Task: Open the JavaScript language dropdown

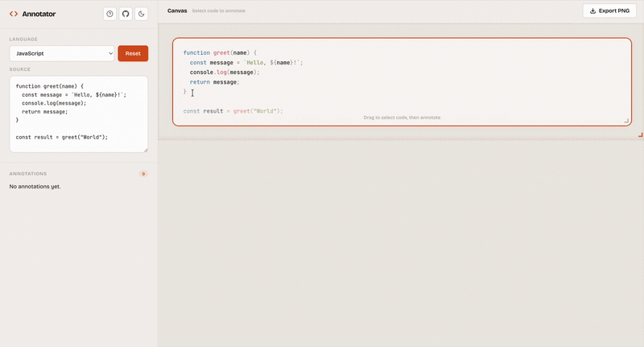Action: (x=62, y=53)
